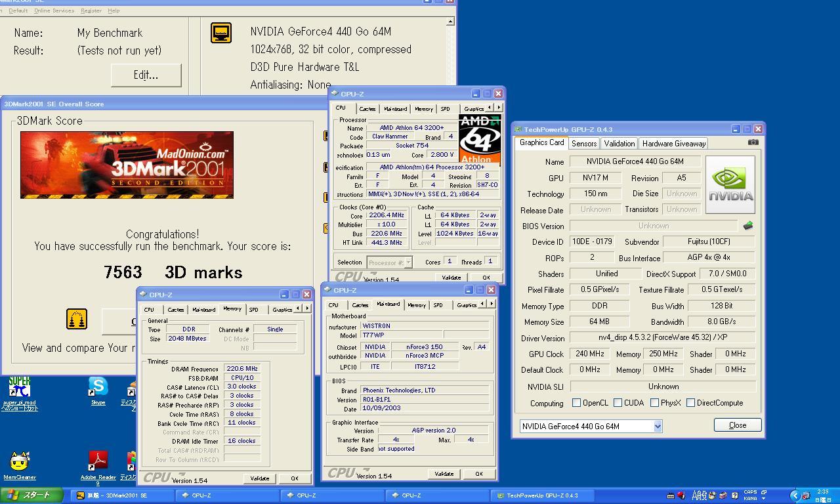Open the language bar options arrow
Viewport: 840px width, 504px height.
point(763,498)
